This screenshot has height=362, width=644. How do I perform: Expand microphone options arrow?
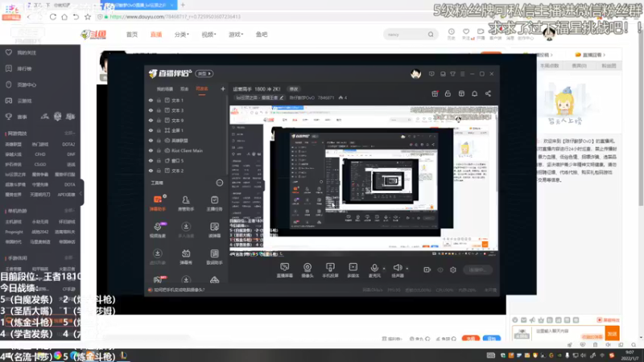384,269
